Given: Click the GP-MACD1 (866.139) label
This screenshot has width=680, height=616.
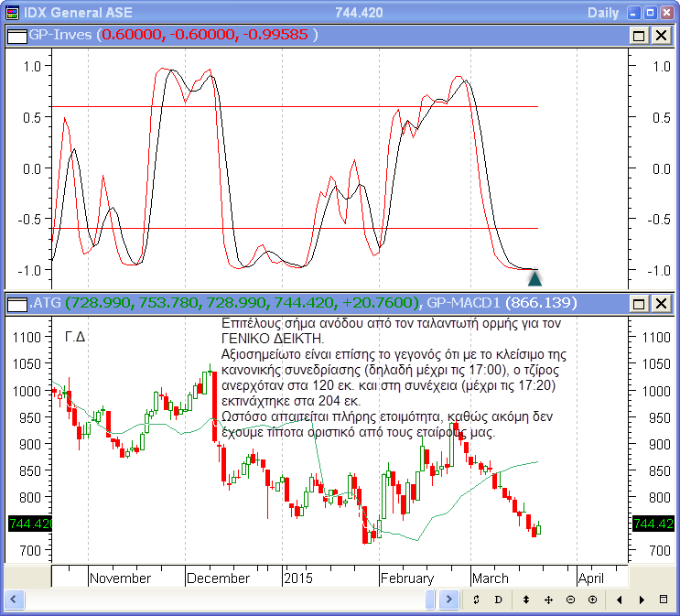Looking at the screenshot, I should tap(502, 302).
